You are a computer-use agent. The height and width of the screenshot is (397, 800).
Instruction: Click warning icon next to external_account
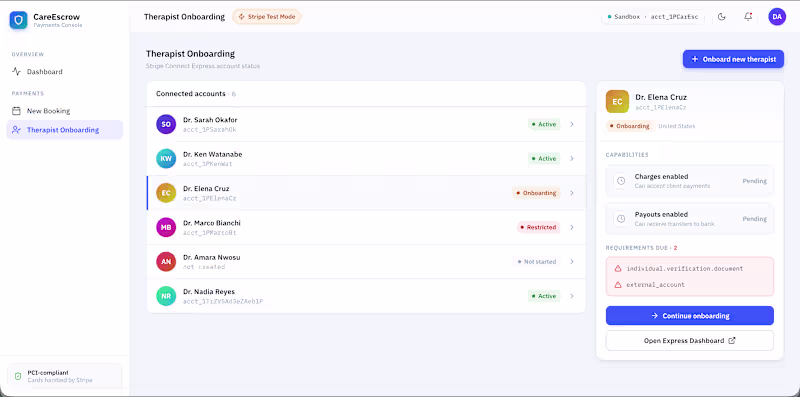point(618,285)
